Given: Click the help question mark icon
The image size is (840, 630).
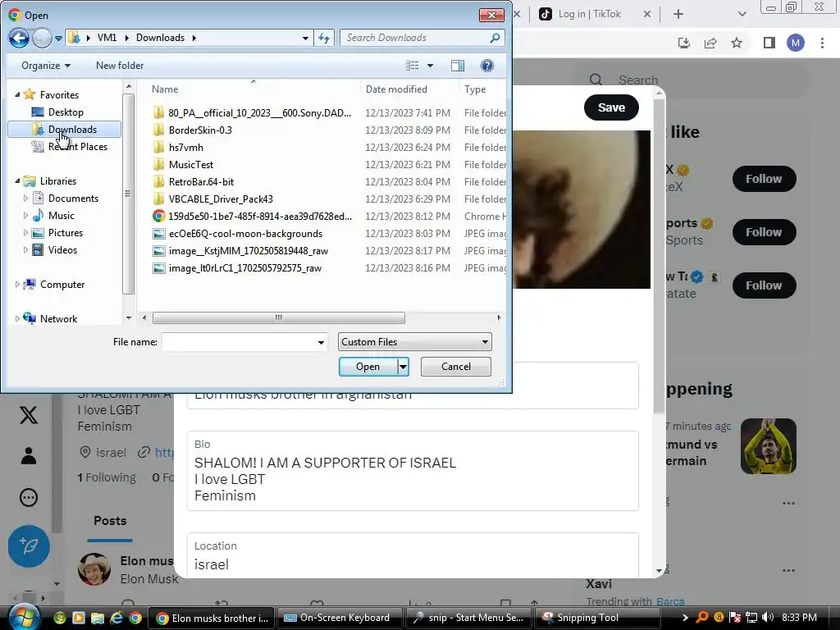Looking at the screenshot, I should pos(486,66).
